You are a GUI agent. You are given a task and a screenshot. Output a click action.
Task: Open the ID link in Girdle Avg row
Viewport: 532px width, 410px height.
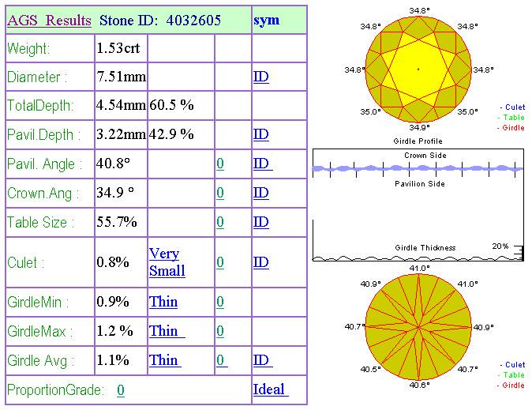[x=261, y=360]
